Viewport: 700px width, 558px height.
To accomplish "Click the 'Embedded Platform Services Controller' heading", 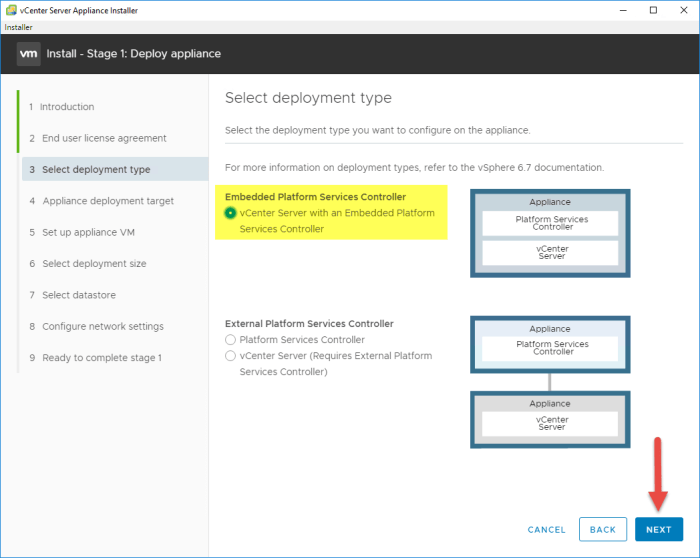I will [x=316, y=197].
